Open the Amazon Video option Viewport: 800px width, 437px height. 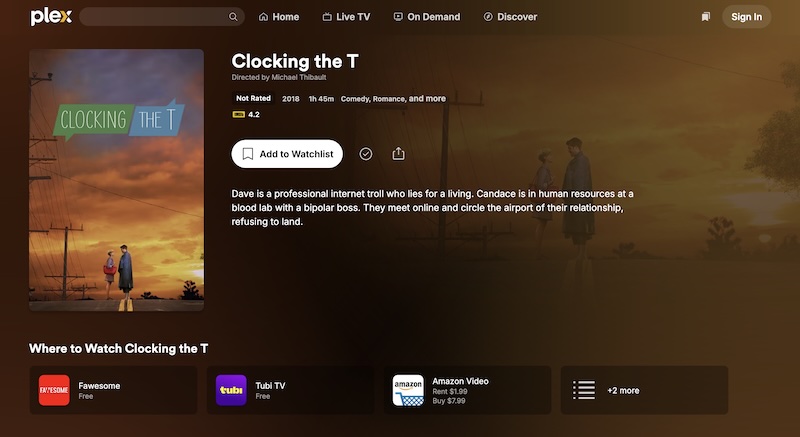467,390
